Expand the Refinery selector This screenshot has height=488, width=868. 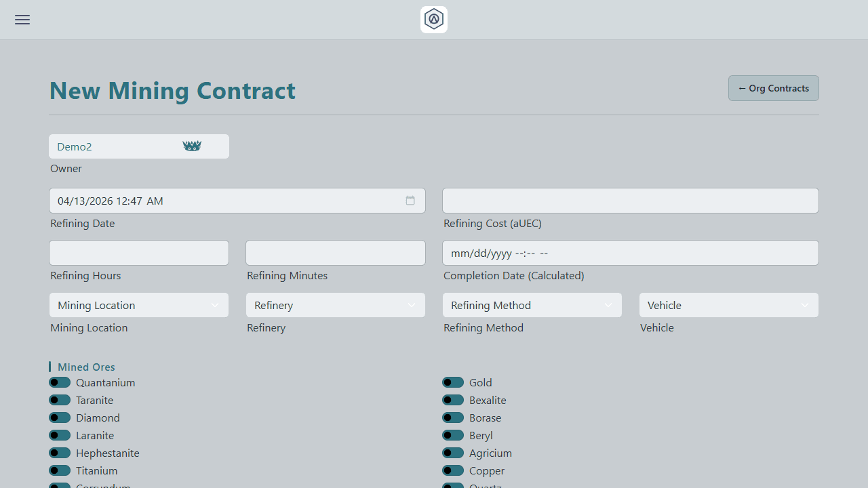point(335,305)
